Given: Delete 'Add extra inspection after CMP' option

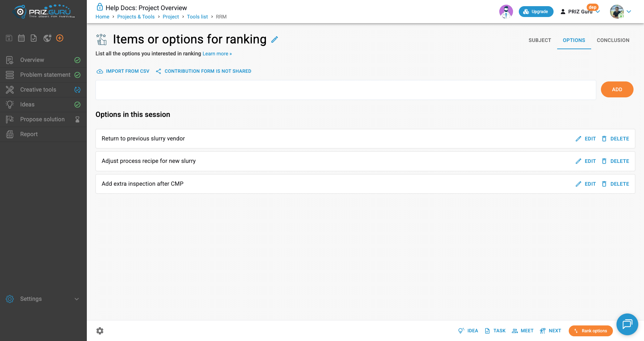Looking at the screenshot, I should (x=615, y=184).
